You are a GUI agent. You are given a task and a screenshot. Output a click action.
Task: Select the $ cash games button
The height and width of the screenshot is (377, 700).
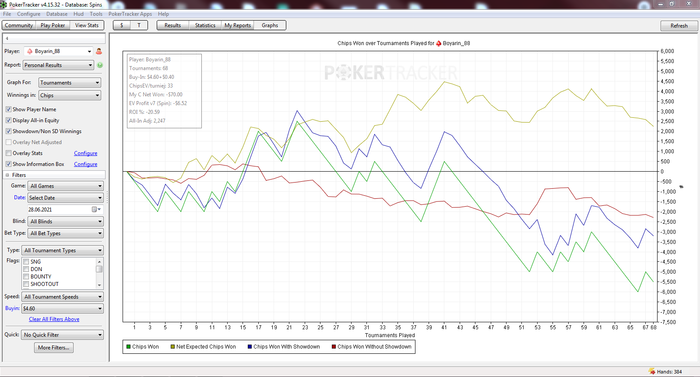[122, 25]
